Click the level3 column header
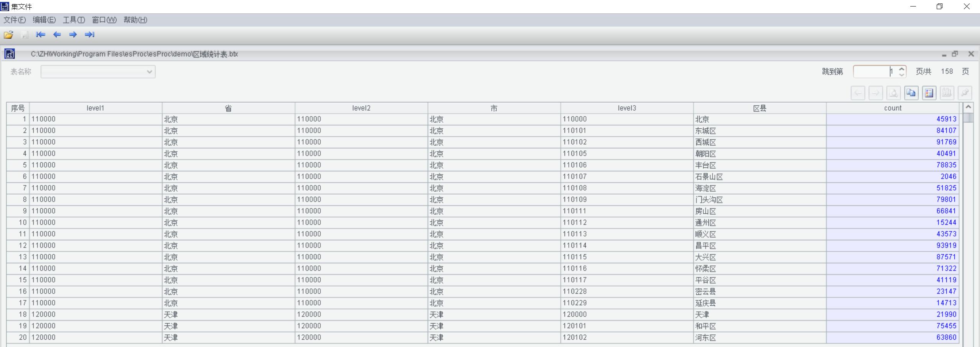 [627, 108]
